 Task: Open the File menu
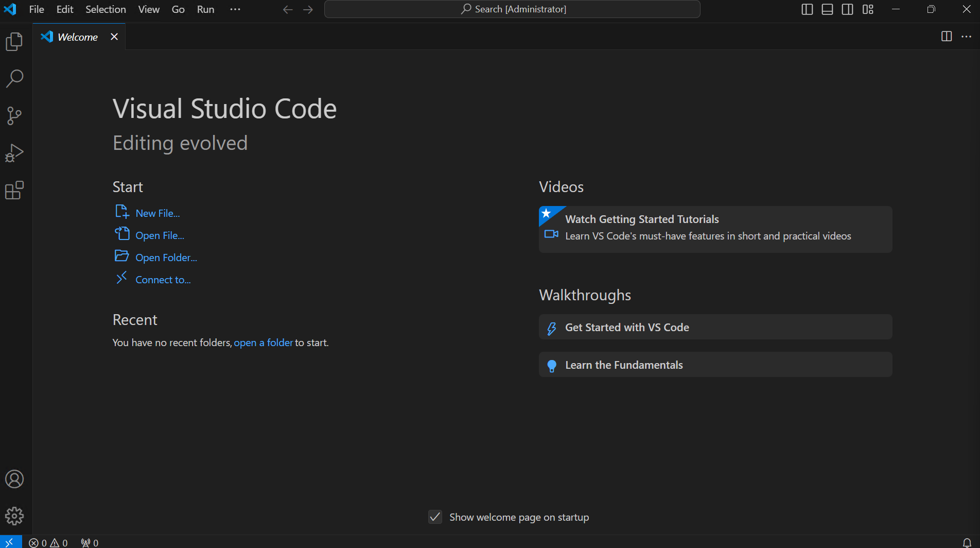tap(37, 9)
